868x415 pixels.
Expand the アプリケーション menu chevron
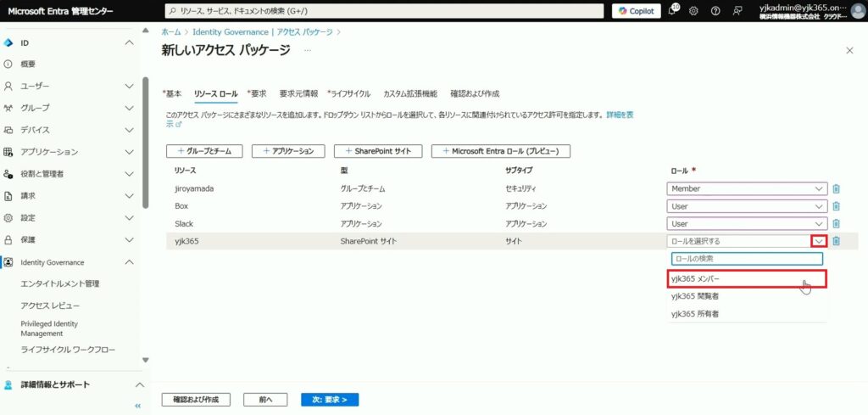click(x=129, y=152)
